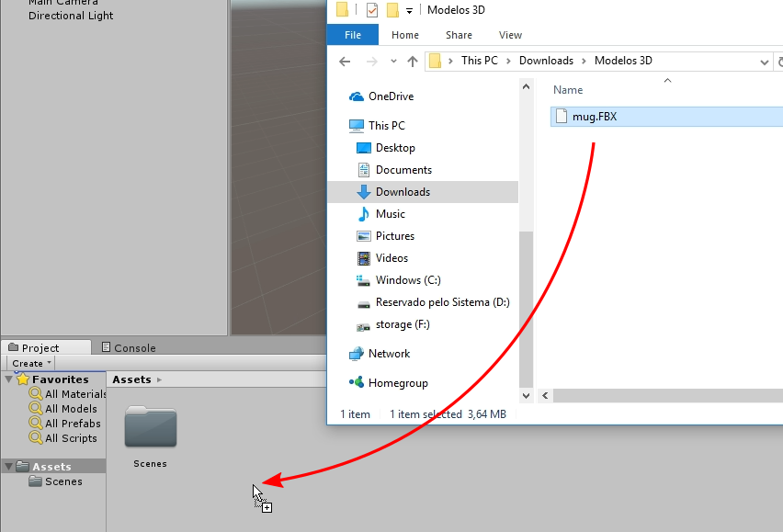Click the Back arrow in Explorer
Image resolution: width=783 pixels, height=532 pixels.
[345, 62]
